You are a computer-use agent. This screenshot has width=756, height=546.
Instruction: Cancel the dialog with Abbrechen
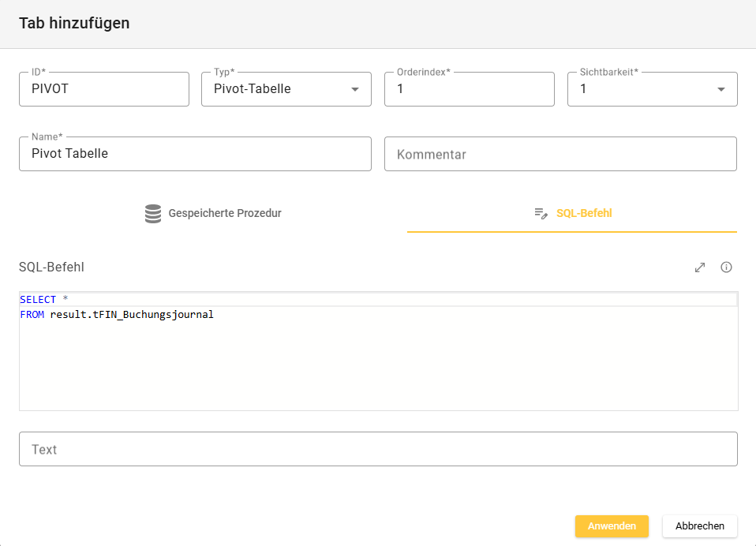(x=699, y=526)
